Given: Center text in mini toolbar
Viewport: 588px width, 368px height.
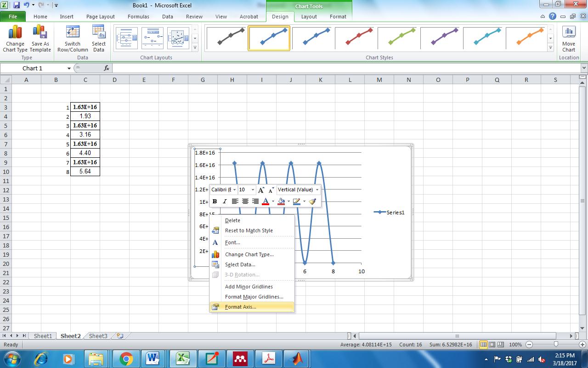Looking at the screenshot, I should coord(245,201).
